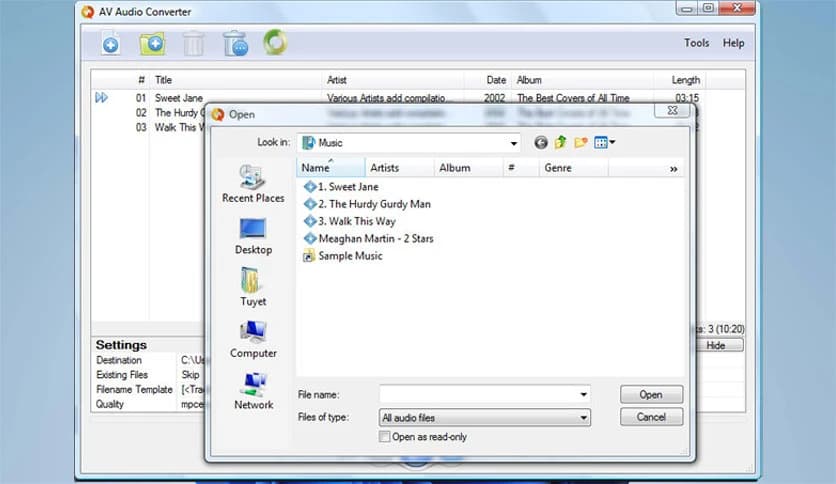
Task: Select the file name '2. The Hurdy Gurdy Man'
Action: [x=374, y=204]
